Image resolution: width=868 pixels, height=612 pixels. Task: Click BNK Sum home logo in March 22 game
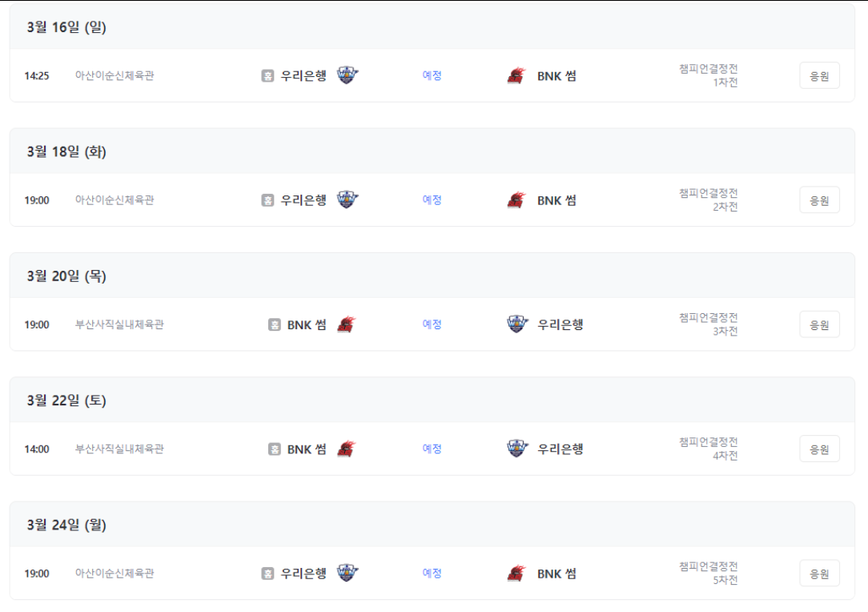(347, 449)
